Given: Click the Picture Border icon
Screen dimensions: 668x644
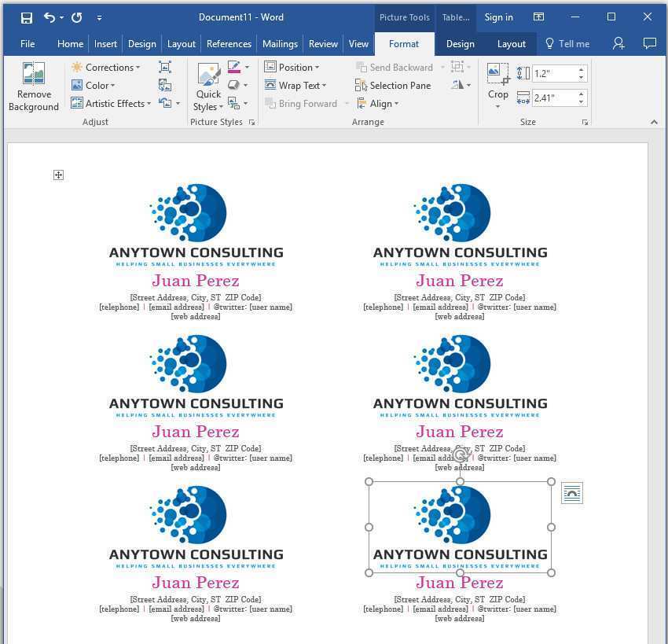Looking at the screenshot, I should (x=233, y=68).
